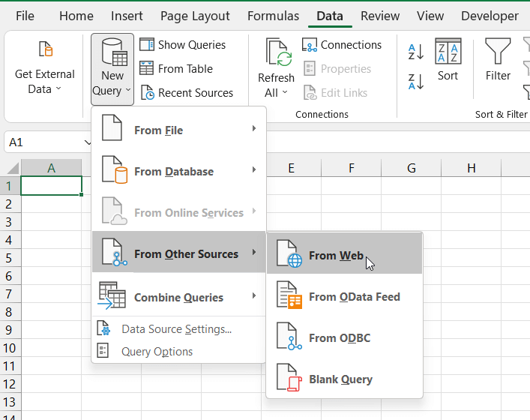
Task: Expand the From Database submenu arrow
Action: (254, 169)
